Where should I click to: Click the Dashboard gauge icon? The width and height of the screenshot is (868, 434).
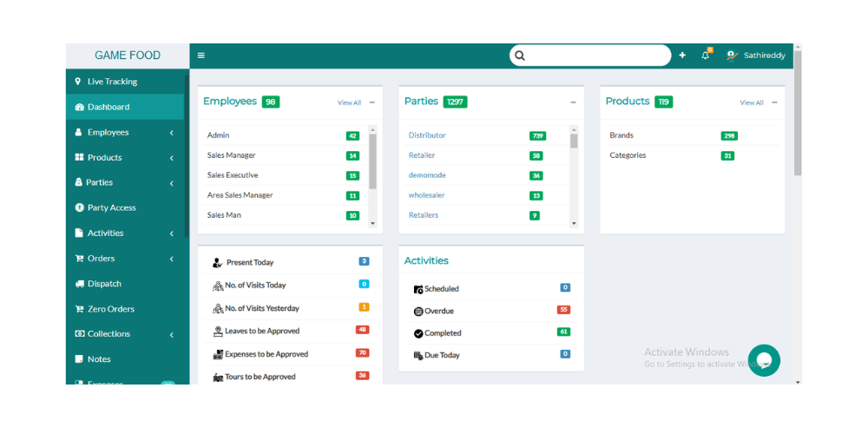(79, 107)
